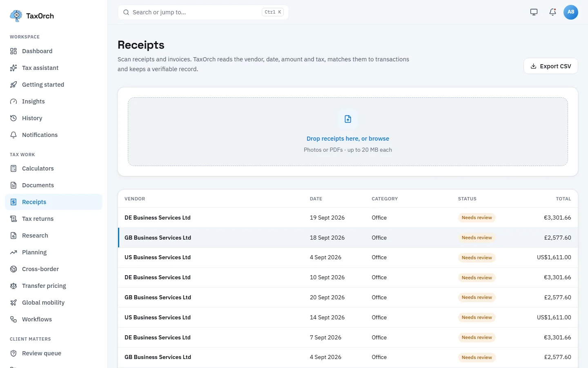Screen dimensions: 588x368
Task: Open Notifications bell icon in sidebar
Action: [13, 135]
